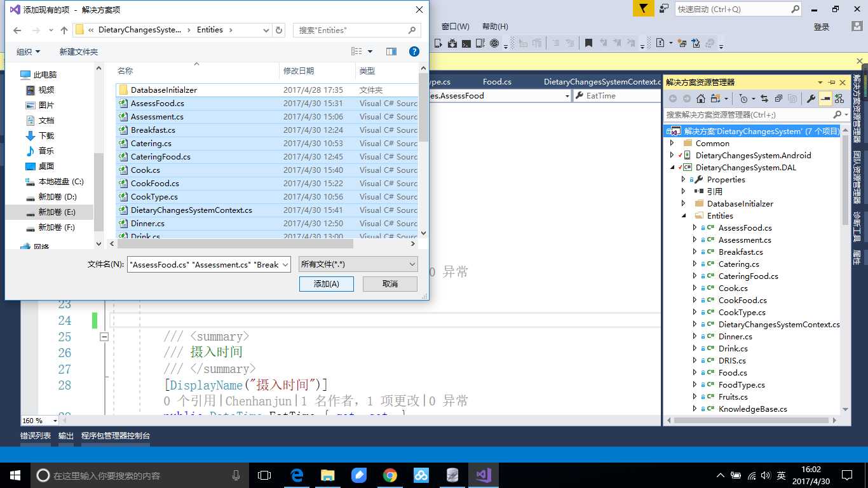Screen dimensions: 868x488
Task: Open the 160 % zoom dropdown
Action: coord(54,421)
